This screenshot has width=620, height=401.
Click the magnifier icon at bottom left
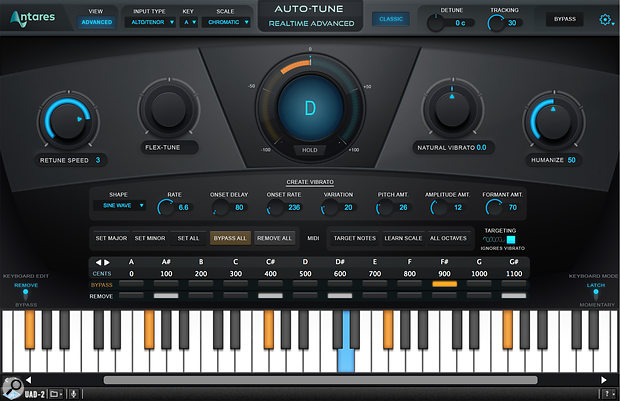click(x=13, y=386)
